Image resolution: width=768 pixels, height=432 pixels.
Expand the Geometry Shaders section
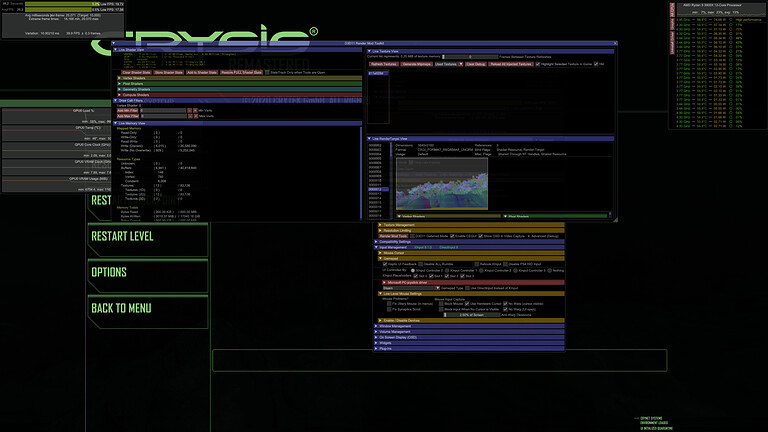click(x=240, y=89)
